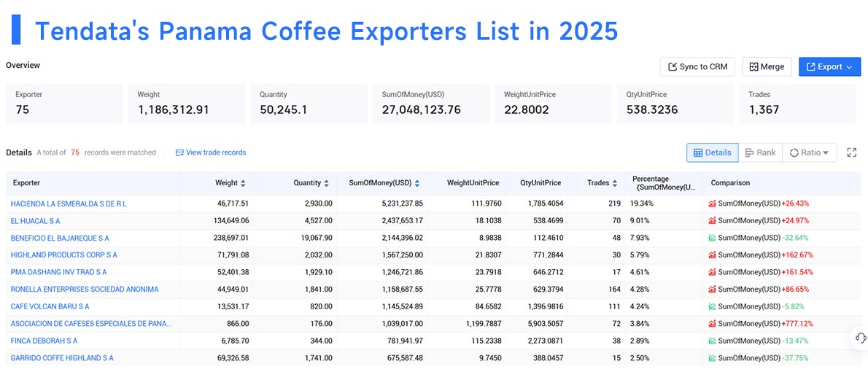Click comparison chart icon for ASOCIACION DE CAFESES
This screenshot has width=868, height=372.
click(x=713, y=324)
